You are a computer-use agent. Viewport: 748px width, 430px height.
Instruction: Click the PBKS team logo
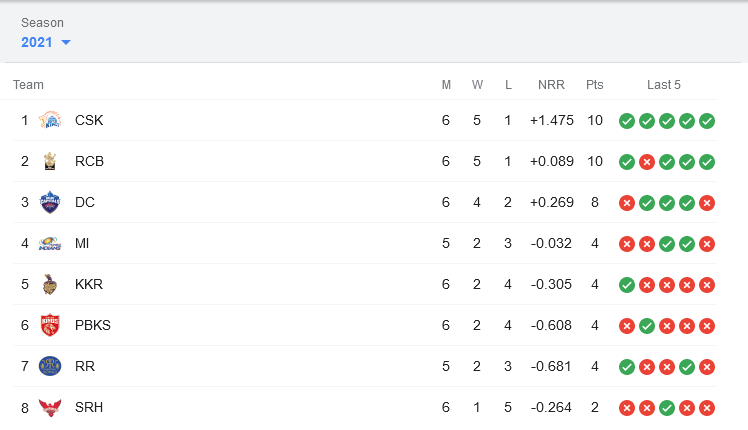[50, 325]
